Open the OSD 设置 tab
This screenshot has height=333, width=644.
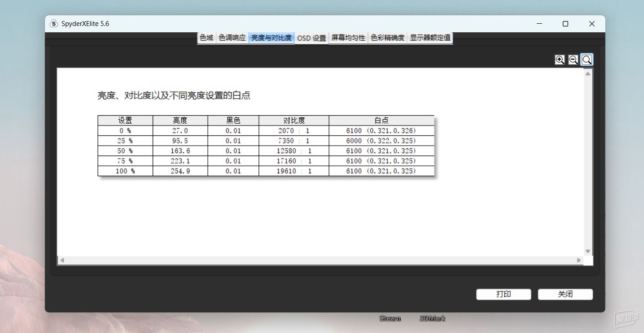(x=311, y=38)
